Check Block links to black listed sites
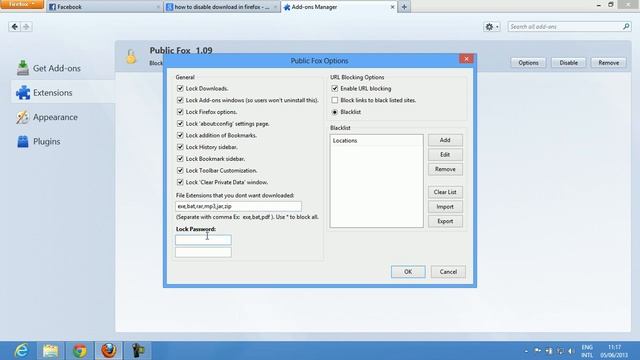640x360 pixels. click(335, 100)
